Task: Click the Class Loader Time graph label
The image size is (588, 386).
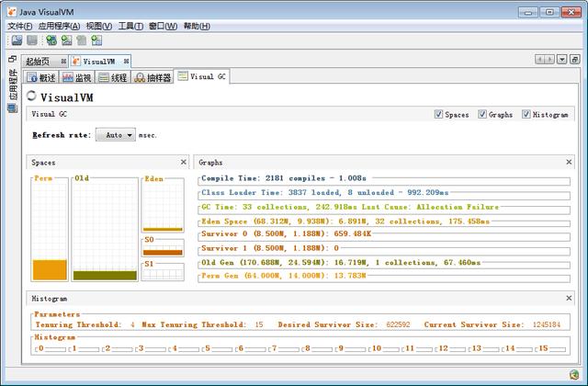Action: pyautogui.click(x=324, y=192)
